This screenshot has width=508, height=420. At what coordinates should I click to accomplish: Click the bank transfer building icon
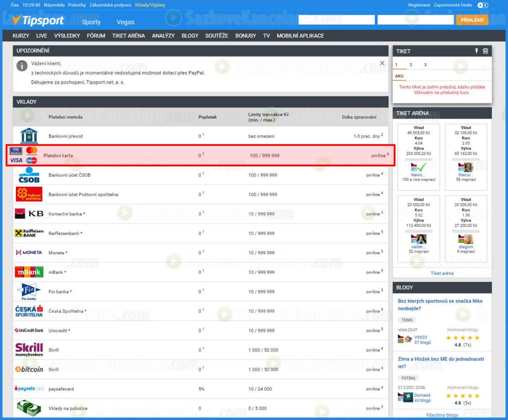pyautogui.click(x=29, y=136)
